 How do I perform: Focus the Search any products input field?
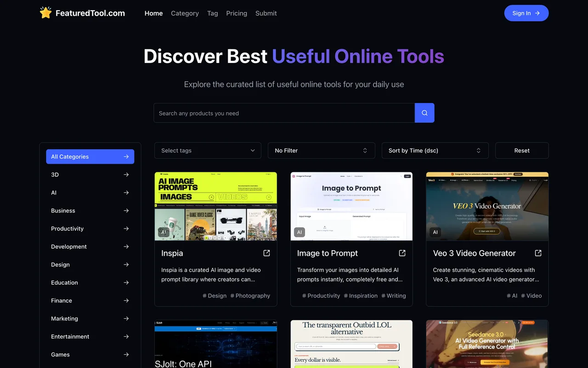pos(284,113)
